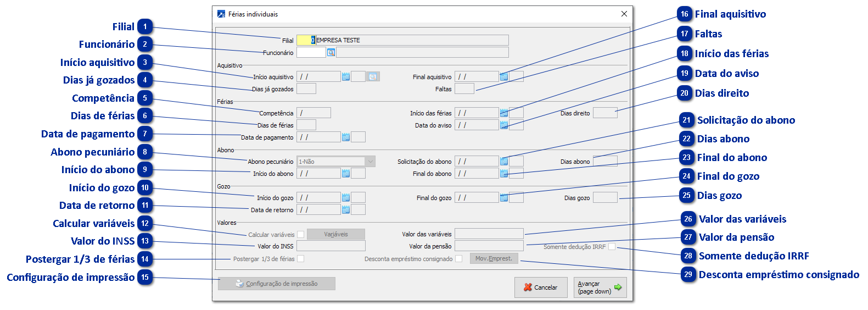868x310 pixels.
Task: Open the Final do gozo calendar picker
Action: pyautogui.click(x=504, y=197)
